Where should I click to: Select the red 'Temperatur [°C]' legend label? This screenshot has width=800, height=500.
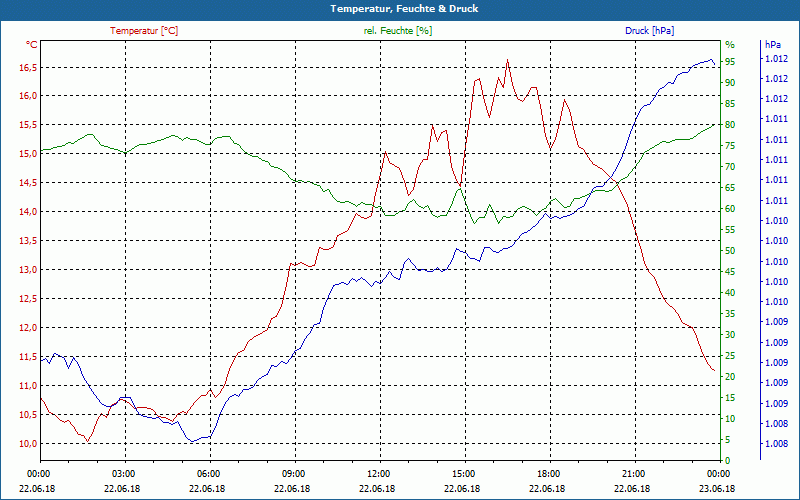[x=144, y=31]
